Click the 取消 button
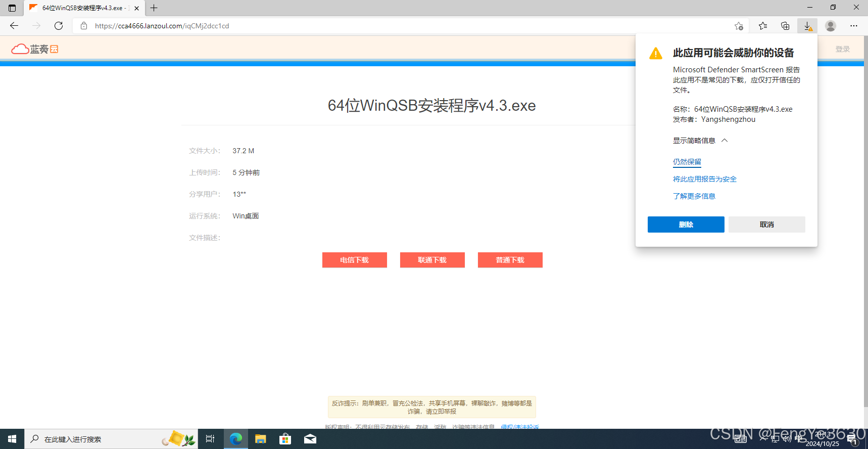The height and width of the screenshot is (449, 868). 767,224
